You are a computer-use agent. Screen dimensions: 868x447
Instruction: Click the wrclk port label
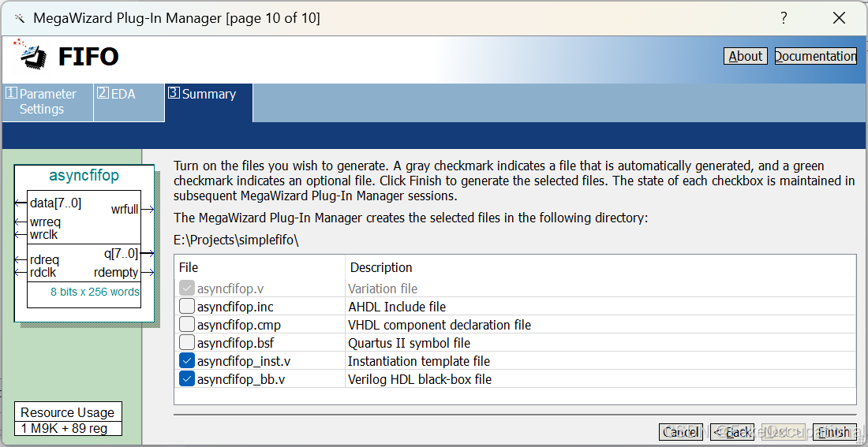tap(44, 235)
